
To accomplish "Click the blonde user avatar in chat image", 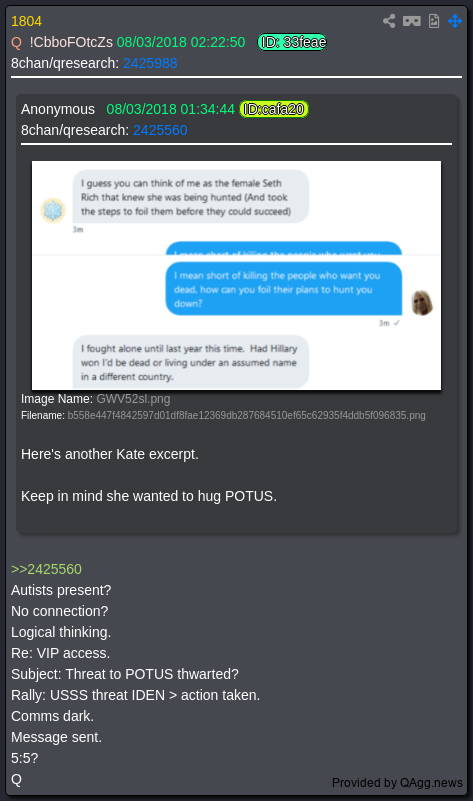I will coord(422,302).
